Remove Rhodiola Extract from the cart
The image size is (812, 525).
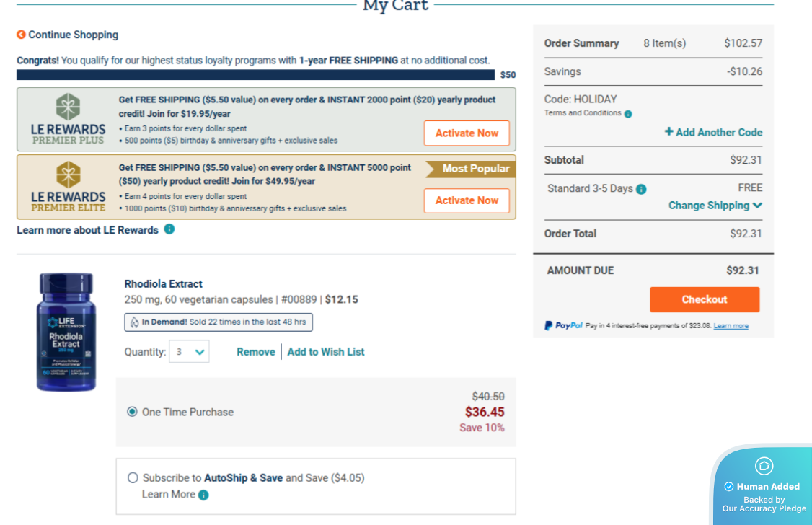(256, 352)
